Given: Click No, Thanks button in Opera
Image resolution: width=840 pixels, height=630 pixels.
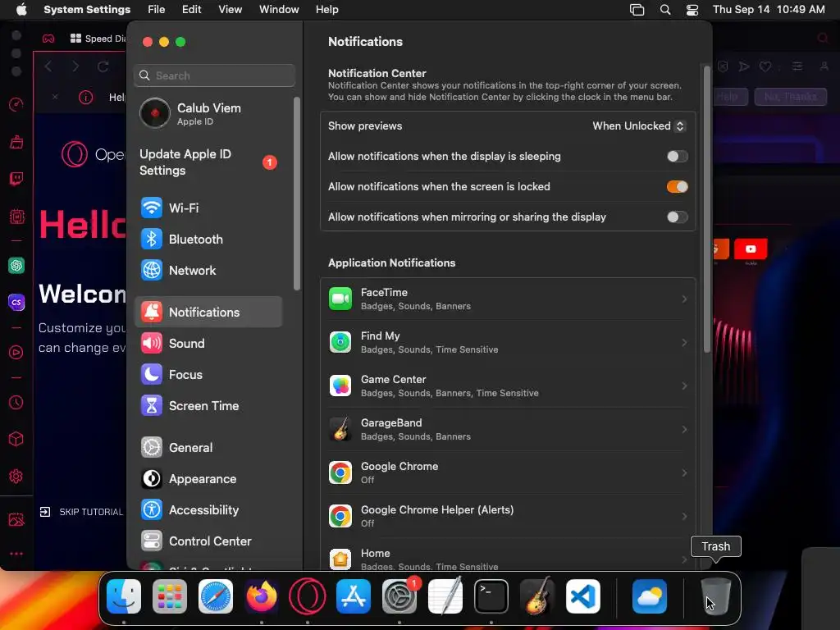Looking at the screenshot, I should (790, 97).
